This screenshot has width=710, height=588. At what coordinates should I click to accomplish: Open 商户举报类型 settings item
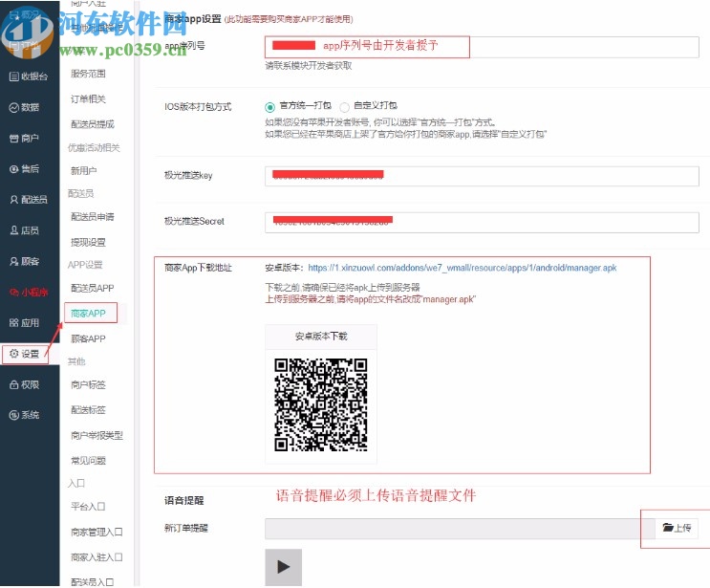(x=97, y=435)
